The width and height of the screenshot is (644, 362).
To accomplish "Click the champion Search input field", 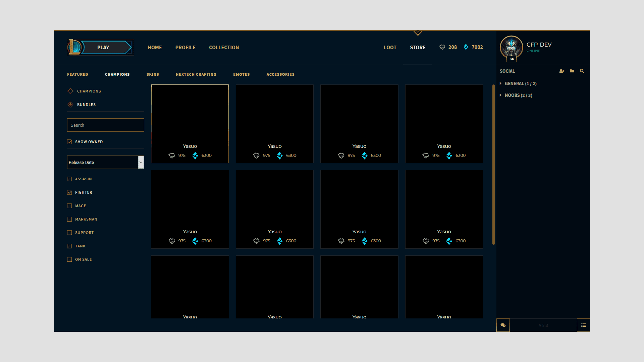I will (x=106, y=125).
